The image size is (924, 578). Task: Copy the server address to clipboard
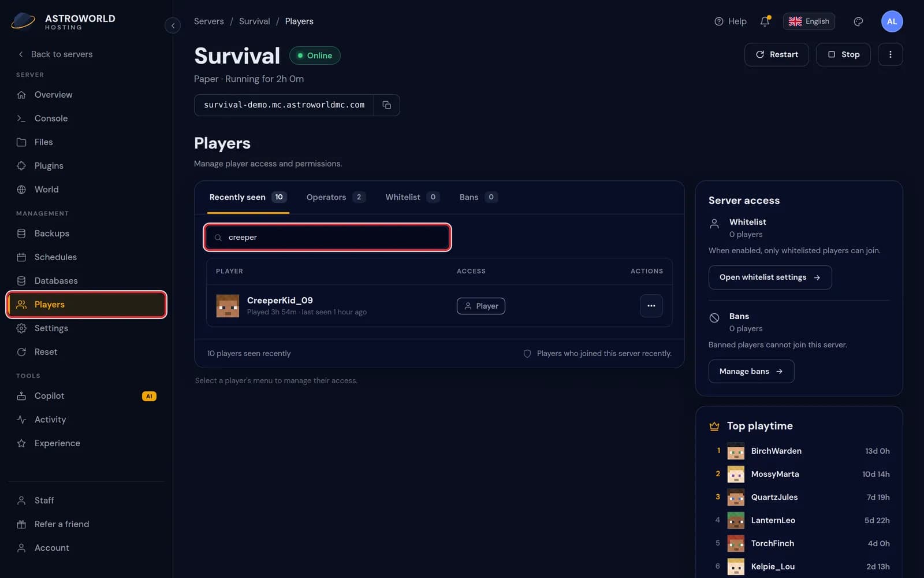[387, 105]
